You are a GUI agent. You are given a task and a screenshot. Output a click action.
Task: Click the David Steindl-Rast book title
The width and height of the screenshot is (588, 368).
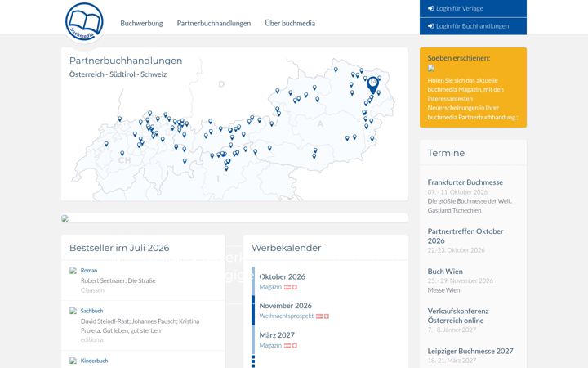140,326
